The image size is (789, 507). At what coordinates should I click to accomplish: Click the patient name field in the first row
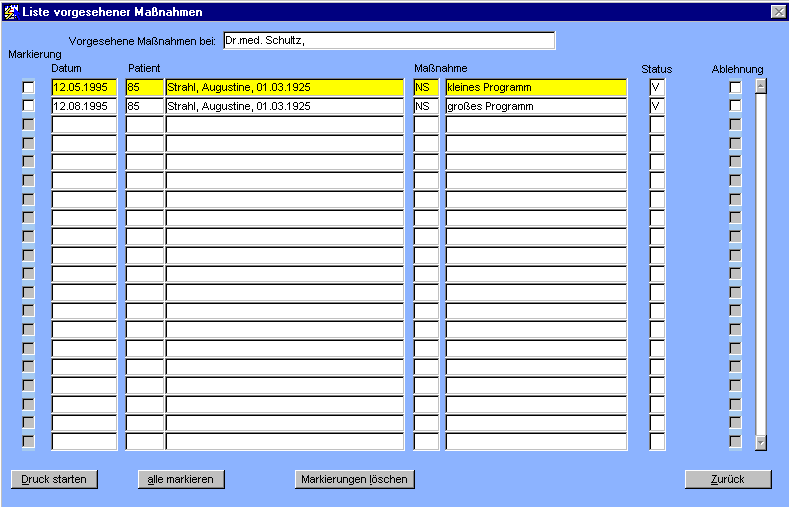(284, 88)
